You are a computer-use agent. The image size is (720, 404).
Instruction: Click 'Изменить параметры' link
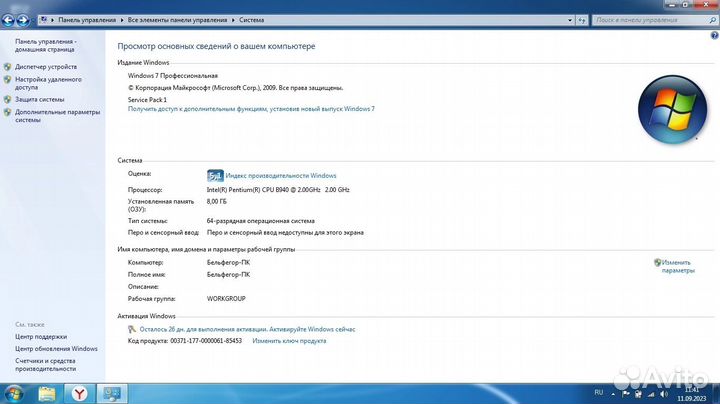coord(678,267)
